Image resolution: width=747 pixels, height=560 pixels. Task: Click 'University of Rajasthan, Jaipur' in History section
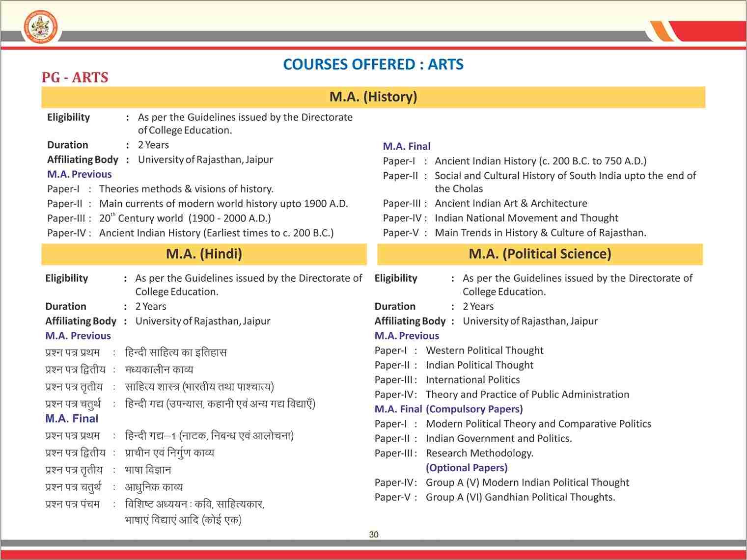205,160
